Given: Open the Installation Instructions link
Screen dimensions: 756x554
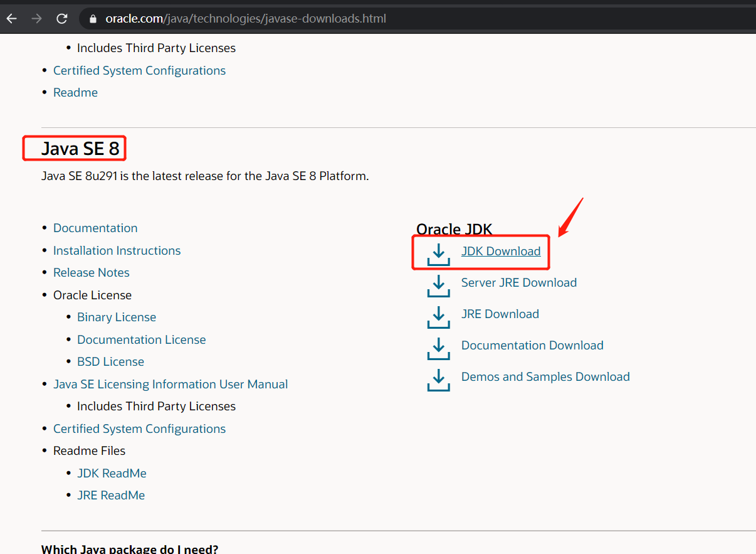Looking at the screenshot, I should (x=117, y=250).
